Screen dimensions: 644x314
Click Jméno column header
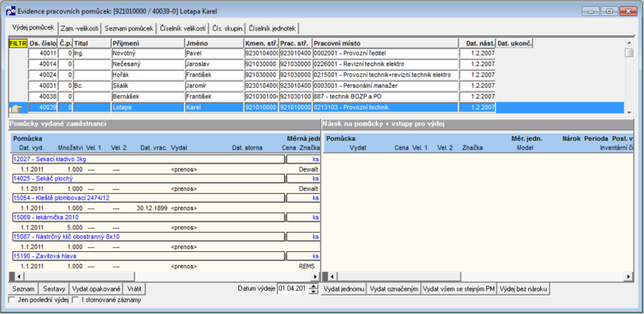pos(214,43)
